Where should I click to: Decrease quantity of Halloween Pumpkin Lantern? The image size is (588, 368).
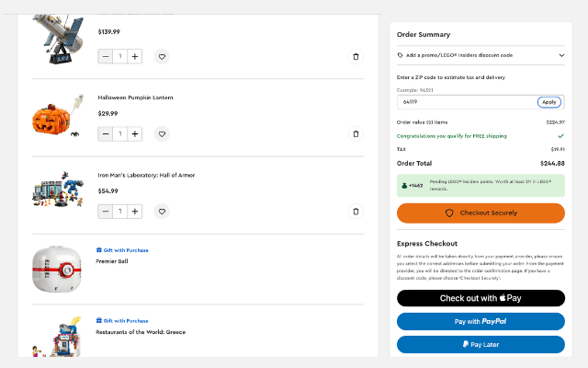point(106,134)
